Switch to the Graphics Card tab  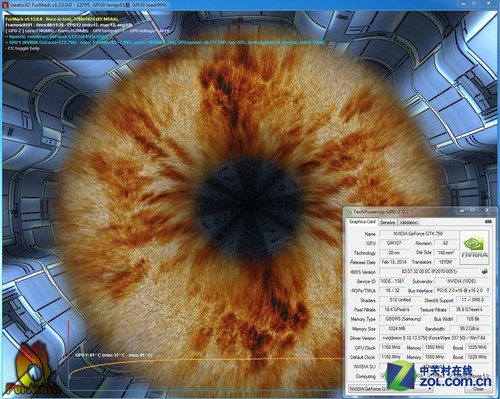[x=362, y=222]
